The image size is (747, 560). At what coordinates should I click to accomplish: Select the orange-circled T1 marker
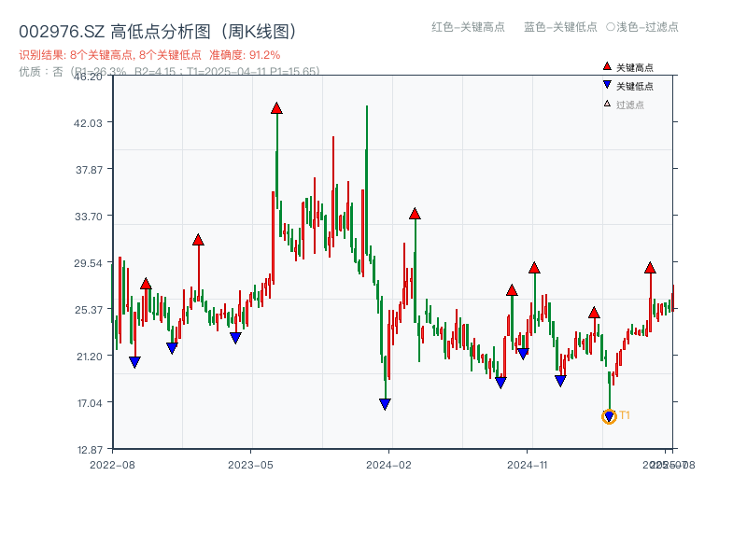(x=608, y=417)
